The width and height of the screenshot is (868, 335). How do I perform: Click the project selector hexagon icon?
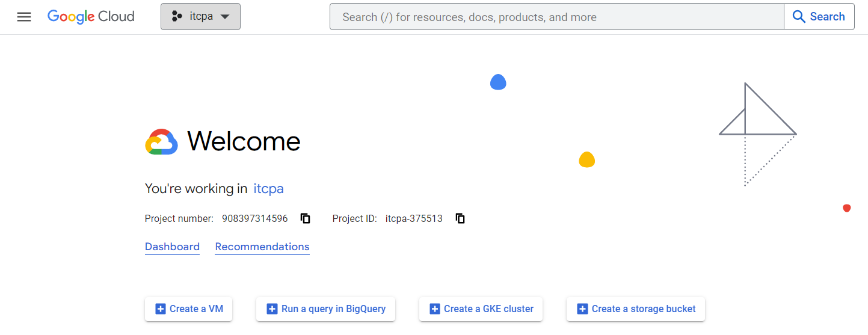point(177,17)
